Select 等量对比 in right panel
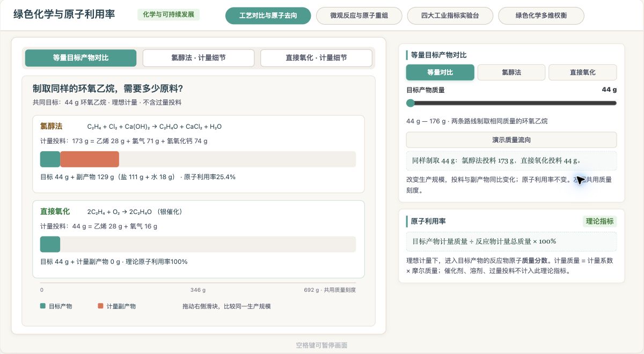The width and height of the screenshot is (644, 354). click(x=440, y=72)
